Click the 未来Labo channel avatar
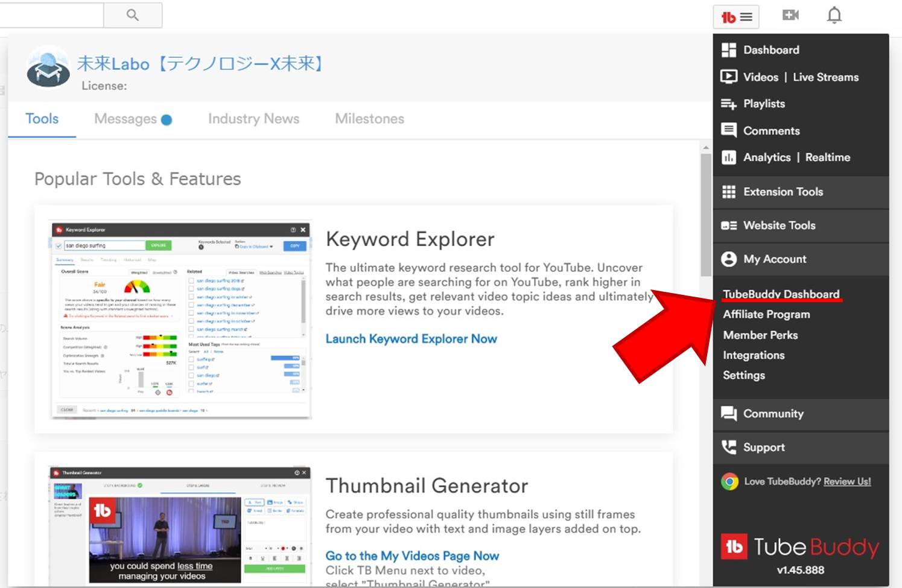 click(48, 68)
